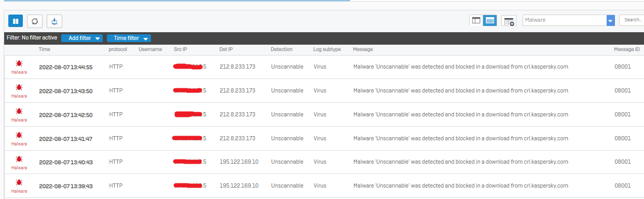
Task: Open the Time filter dropdown
Action: coord(129,38)
